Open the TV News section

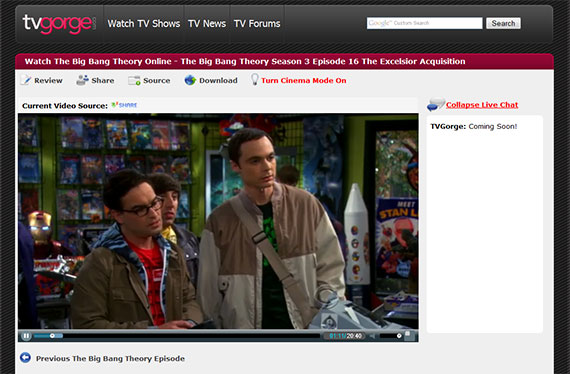(207, 24)
